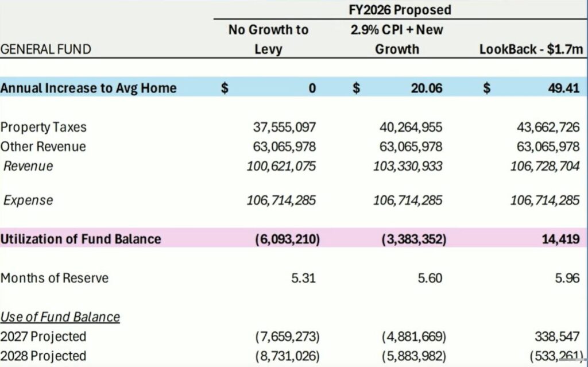Image resolution: width=588 pixels, height=367 pixels.
Task: Select the Expense row label
Action: coord(28,200)
